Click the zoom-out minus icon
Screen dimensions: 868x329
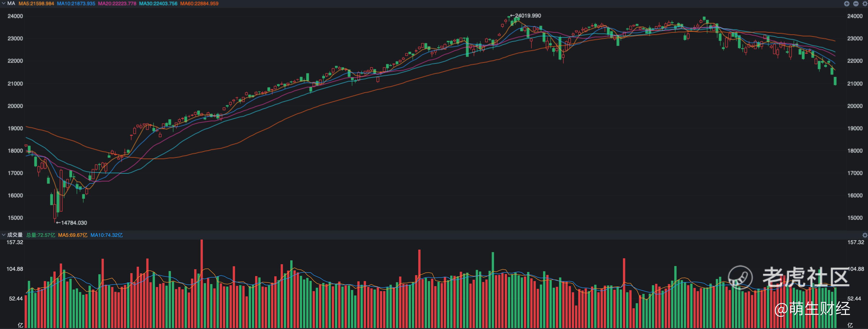point(856,3)
